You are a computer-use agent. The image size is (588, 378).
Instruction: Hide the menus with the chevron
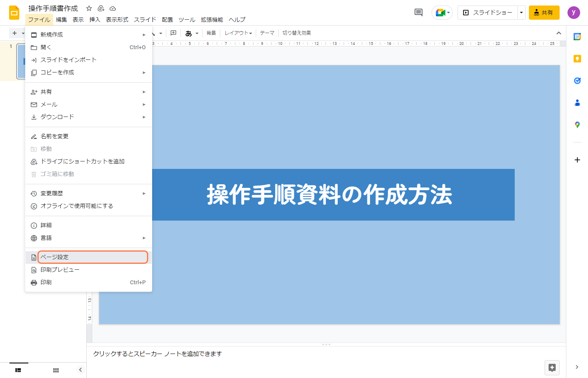pyautogui.click(x=559, y=33)
